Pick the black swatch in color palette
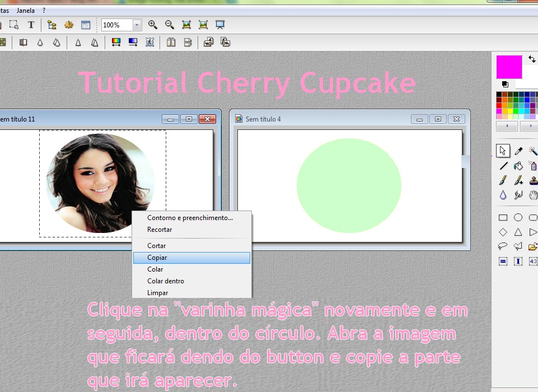Viewport: 538px width, 392px height. point(499,94)
